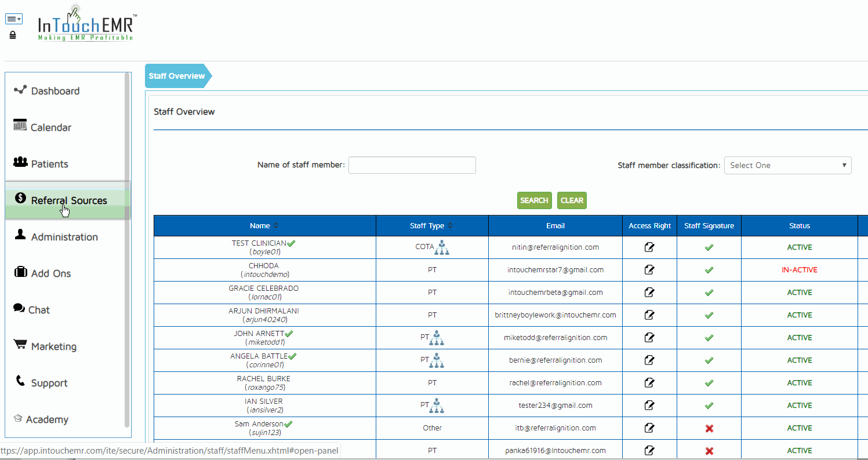Open Referral Sources in the sidebar
Image resolution: width=868 pixels, height=460 pixels.
pos(68,200)
